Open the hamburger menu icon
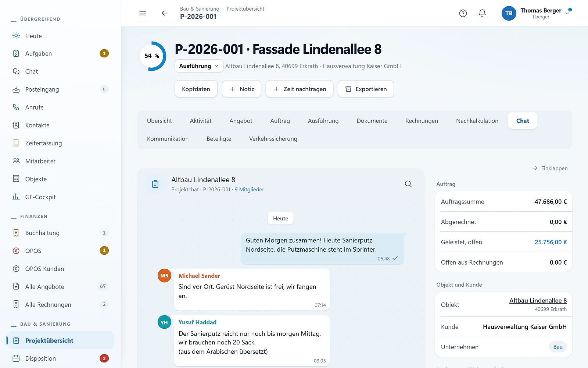 143,13
